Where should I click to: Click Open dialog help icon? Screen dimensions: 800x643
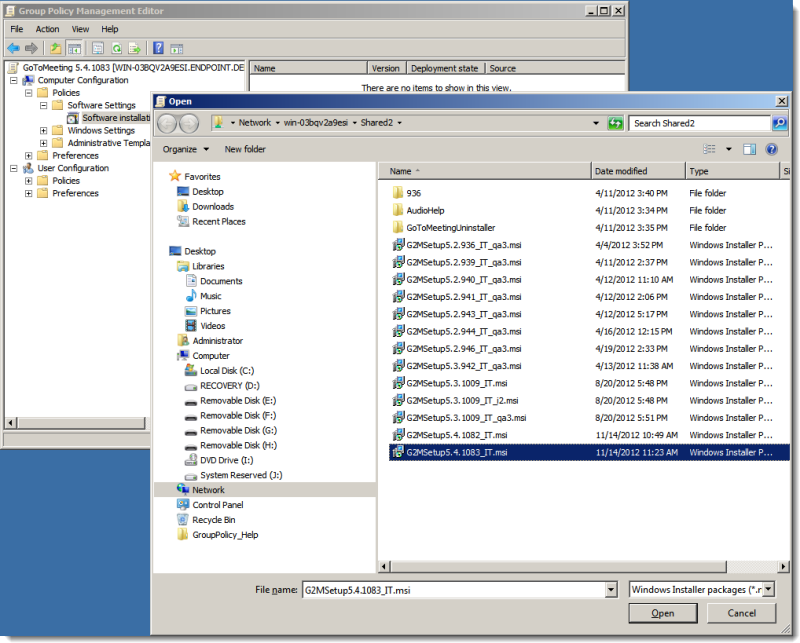click(x=771, y=149)
